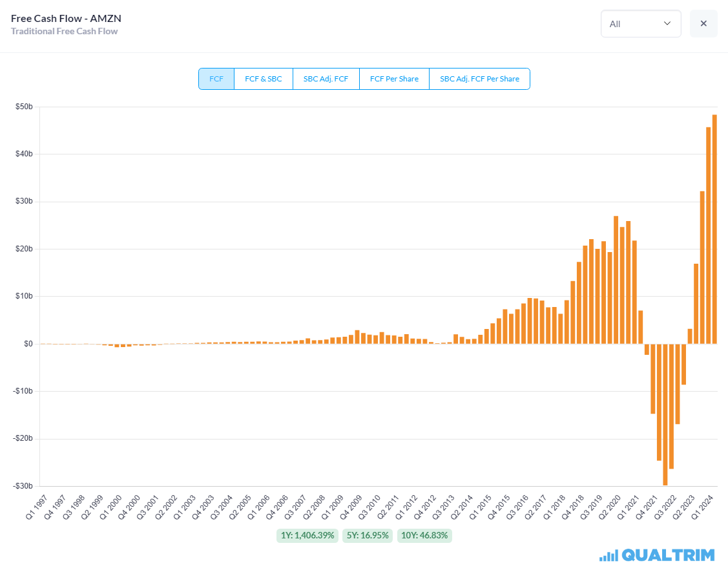
Task: Click the -$30b y-axis label
Action: 23,486
